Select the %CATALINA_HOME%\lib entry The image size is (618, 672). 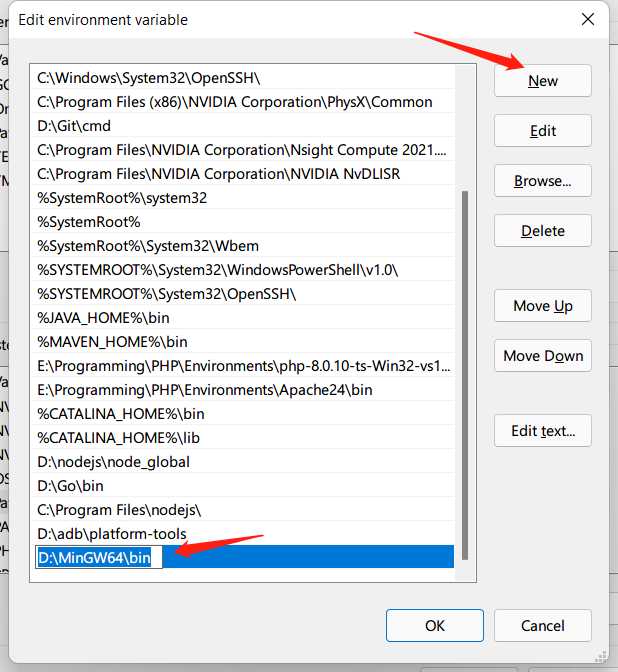pos(118,438)
